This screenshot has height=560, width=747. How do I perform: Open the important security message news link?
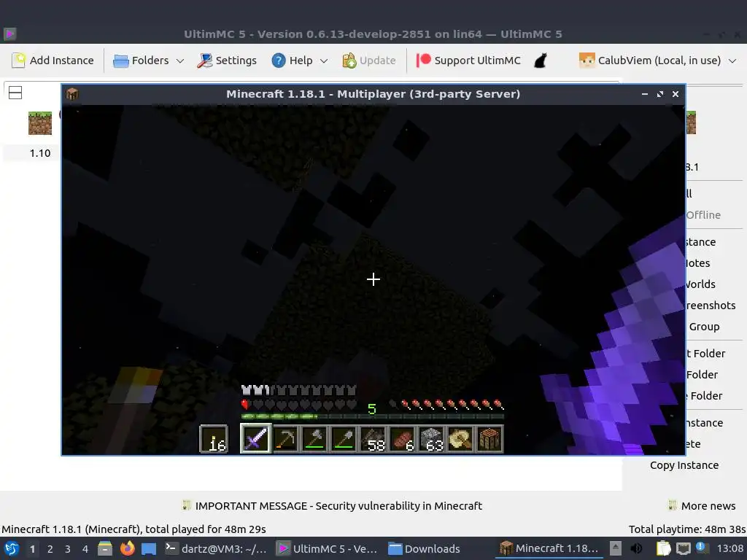point(332,506)
